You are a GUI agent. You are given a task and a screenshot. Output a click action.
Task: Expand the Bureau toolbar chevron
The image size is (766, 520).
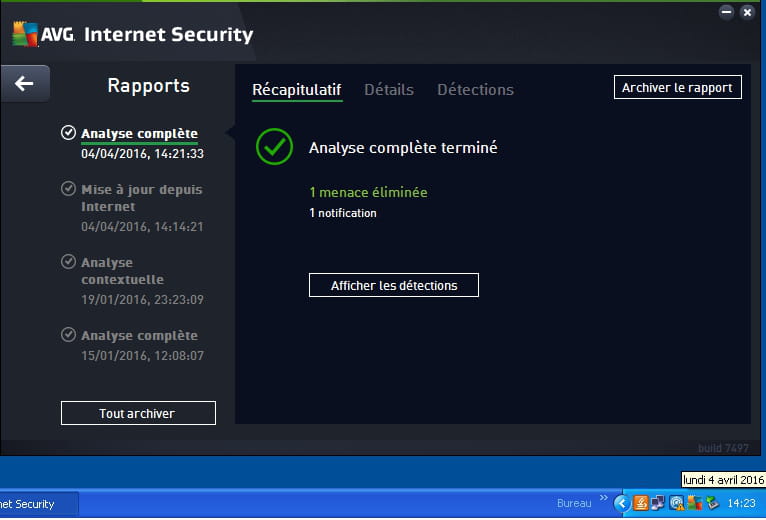[x=604, y=498]
